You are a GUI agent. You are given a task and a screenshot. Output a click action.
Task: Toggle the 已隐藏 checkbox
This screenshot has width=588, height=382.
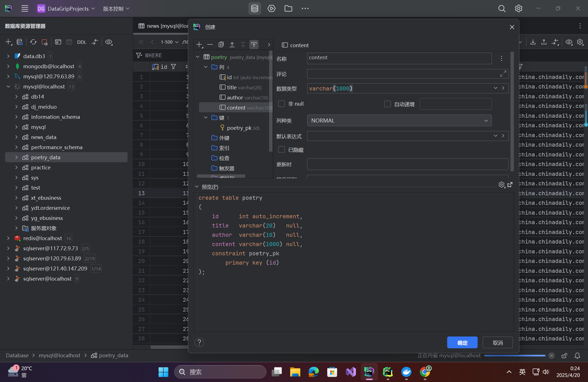coord(282,150)
